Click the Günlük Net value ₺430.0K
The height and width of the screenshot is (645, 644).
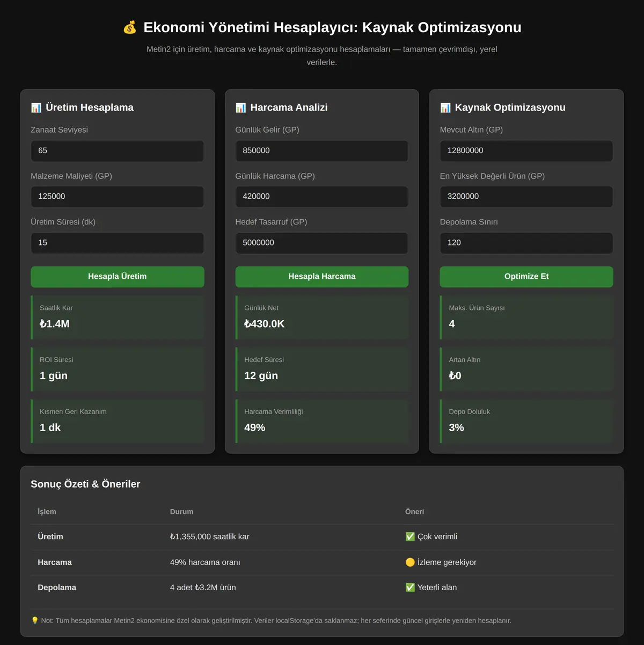pyautogui.click(x=265, y=324)
